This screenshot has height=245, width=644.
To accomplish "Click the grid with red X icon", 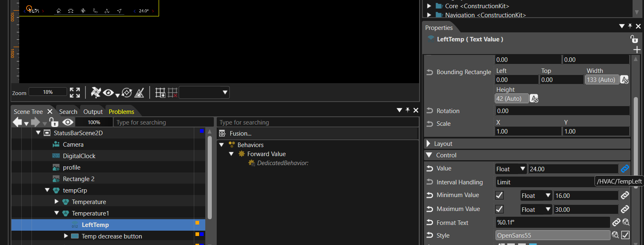I will click(173, 93).
